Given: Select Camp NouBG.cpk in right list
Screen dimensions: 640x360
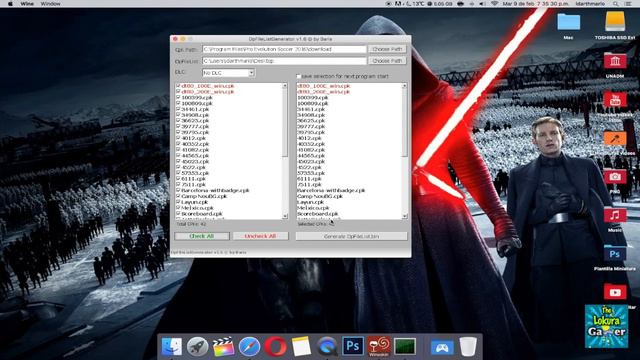Looking at the screenshot, I should [x=320, y=196].
